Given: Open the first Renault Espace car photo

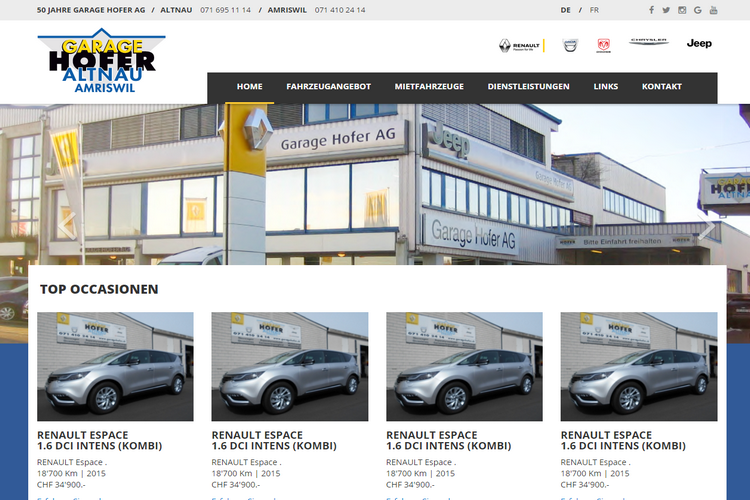Looking at the screenshot, I should pos(115,367).
